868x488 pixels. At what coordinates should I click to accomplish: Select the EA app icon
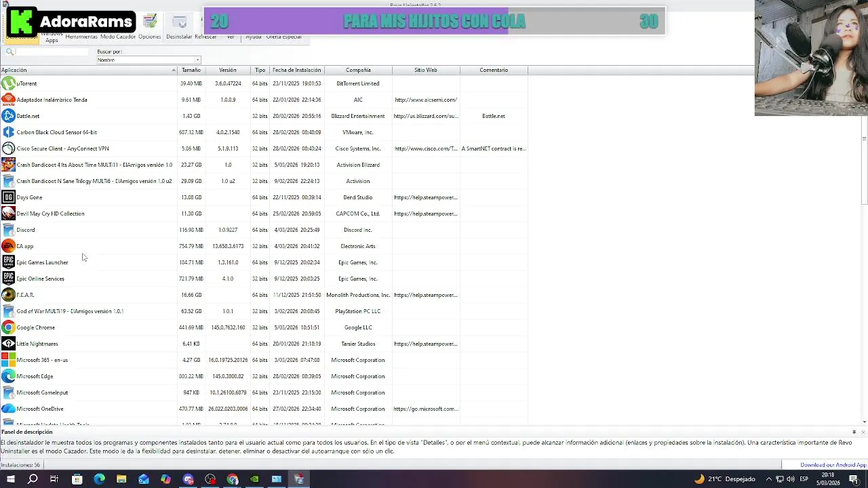[x=8, y=246]
